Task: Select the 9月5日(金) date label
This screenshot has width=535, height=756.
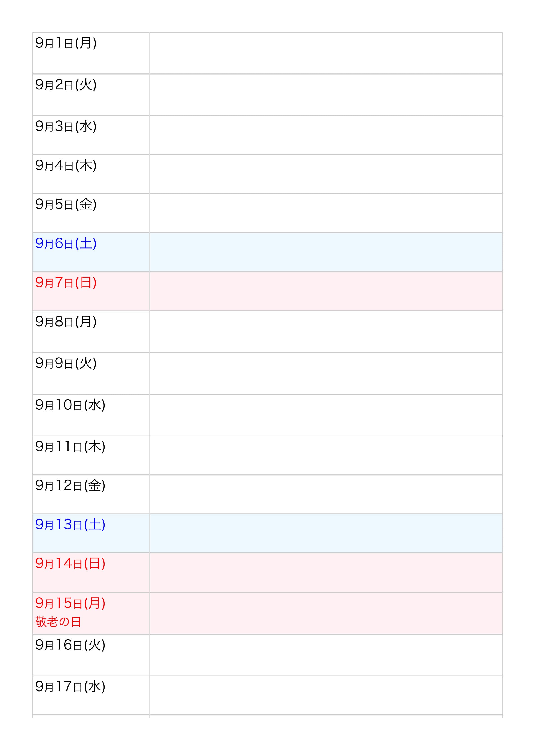Action: coord(66,205)
